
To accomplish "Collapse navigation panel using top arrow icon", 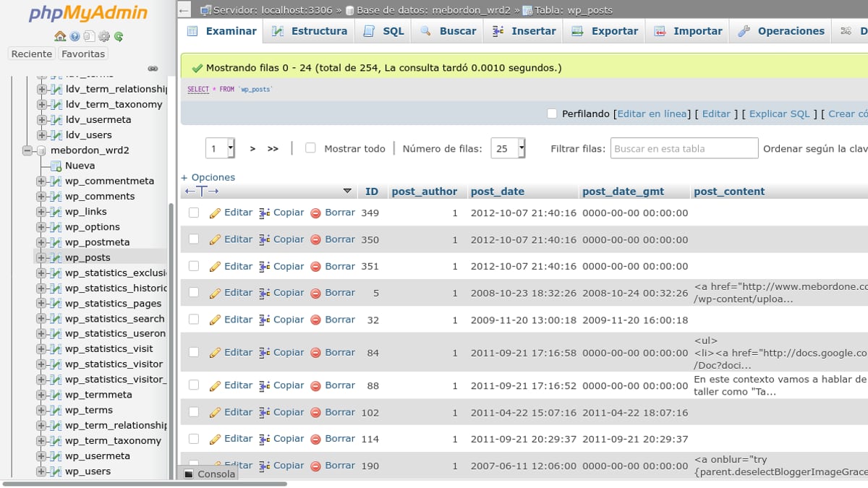I will point(184,10).
